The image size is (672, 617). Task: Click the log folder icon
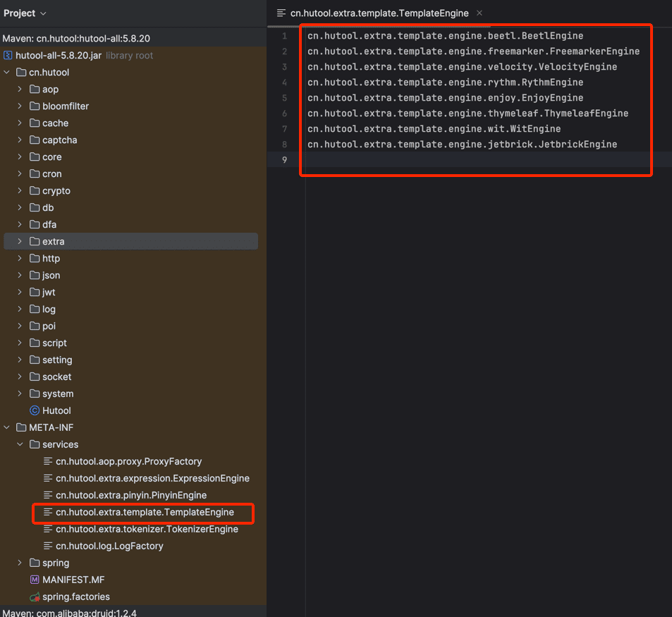35,310
